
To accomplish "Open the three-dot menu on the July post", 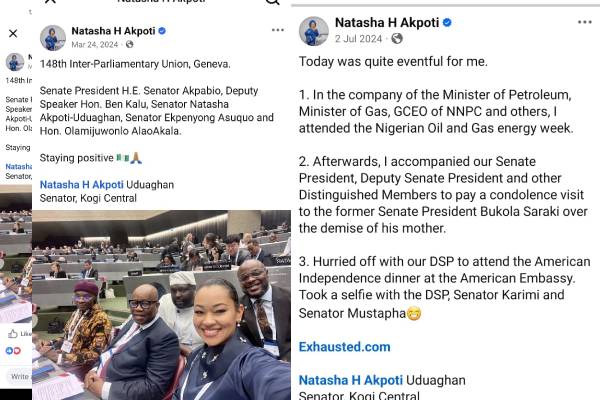I will click(583, 21).
